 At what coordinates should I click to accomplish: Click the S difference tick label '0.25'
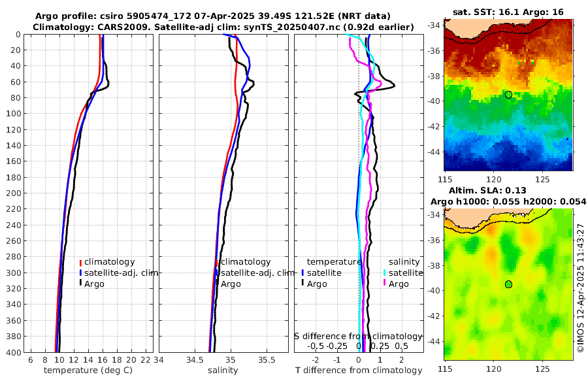click(x=380, y=346)
